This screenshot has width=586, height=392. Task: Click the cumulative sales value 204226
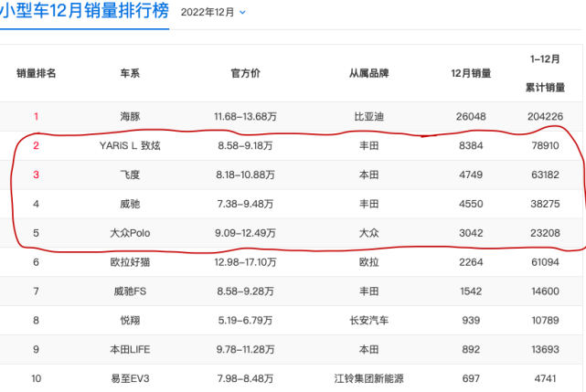coord(545,117)
